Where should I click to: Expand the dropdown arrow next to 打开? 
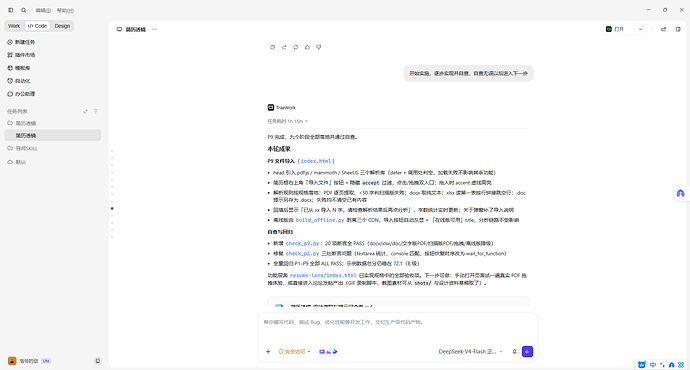point(640,29)
